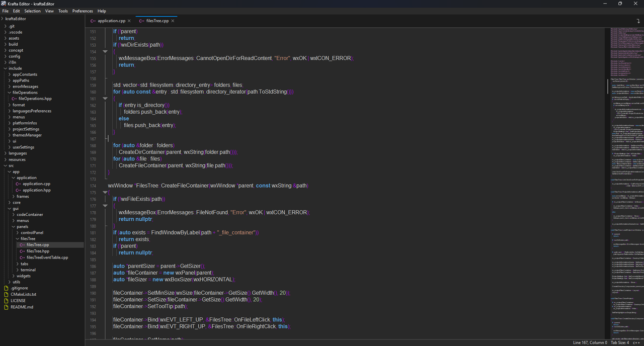Click the C++ icon beside application.hpp in tree
Image resolution: width=644 pixels, height=346 pixels.
pyautogui.click(x=18, y=190)
